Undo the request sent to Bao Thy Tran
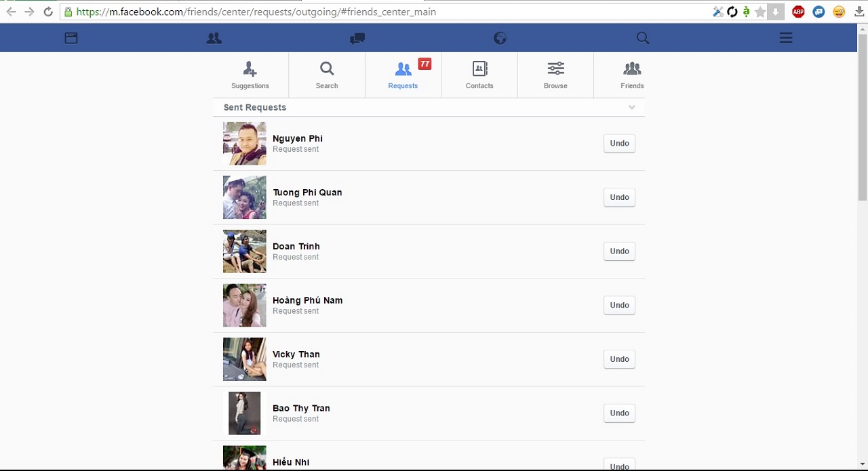This screenshot has width=868, height=471. tap(618, 413)
